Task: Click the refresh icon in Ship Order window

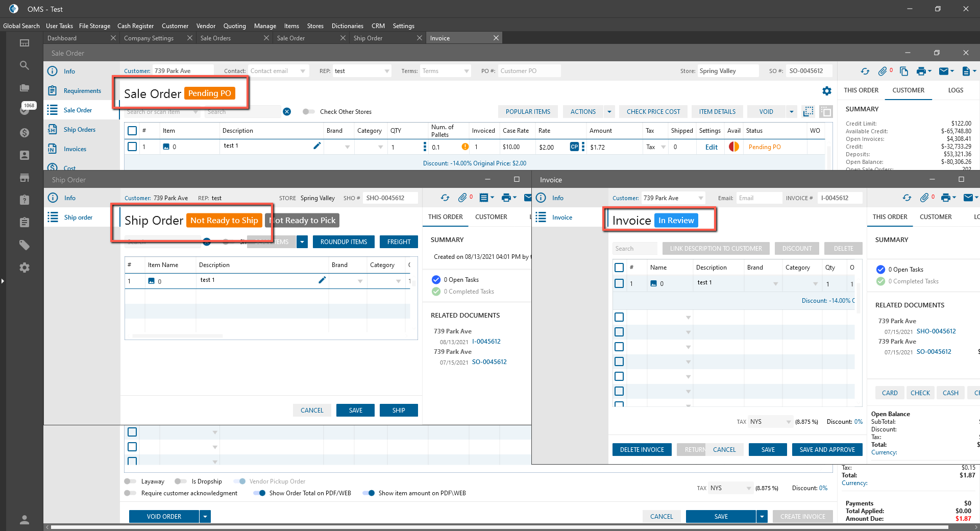Action: pos(445,198)
